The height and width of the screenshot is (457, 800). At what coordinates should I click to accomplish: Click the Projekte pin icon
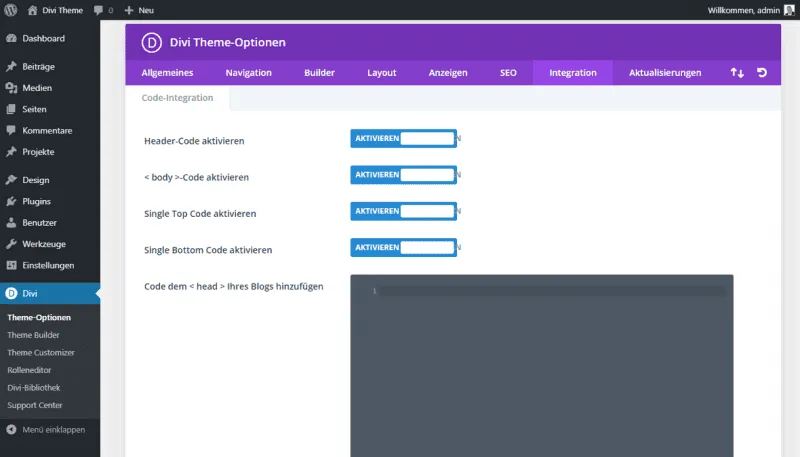coord(11,151)
